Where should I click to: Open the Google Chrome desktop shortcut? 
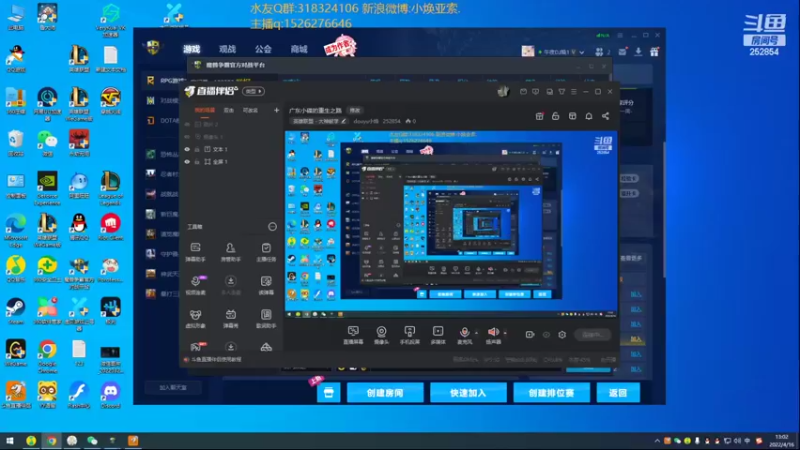point(47,356)
